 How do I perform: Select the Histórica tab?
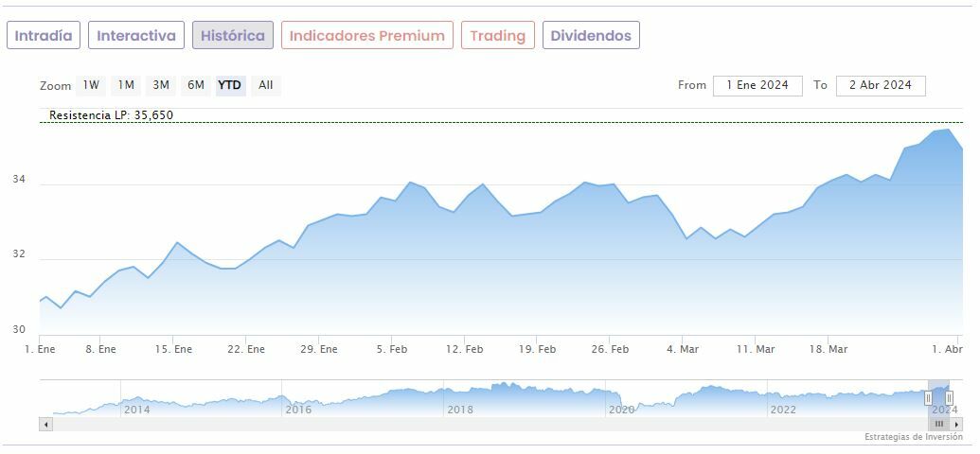point(233,36)
